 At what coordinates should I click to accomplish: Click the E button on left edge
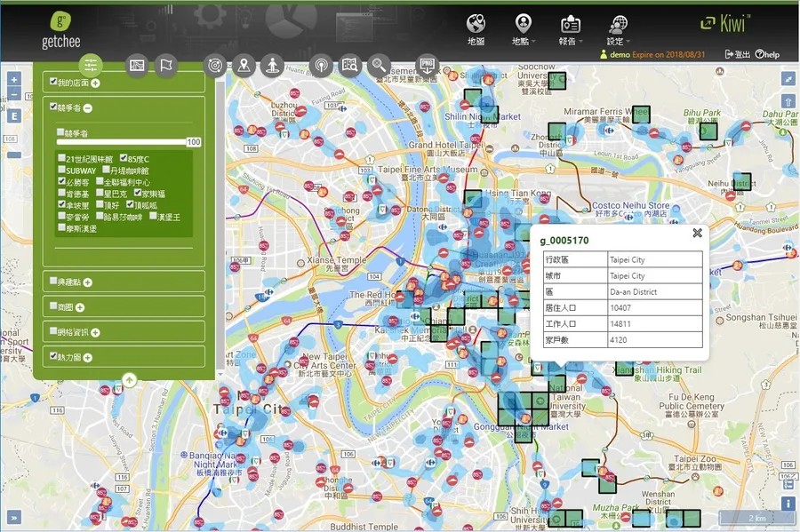[x=14, y=116]
